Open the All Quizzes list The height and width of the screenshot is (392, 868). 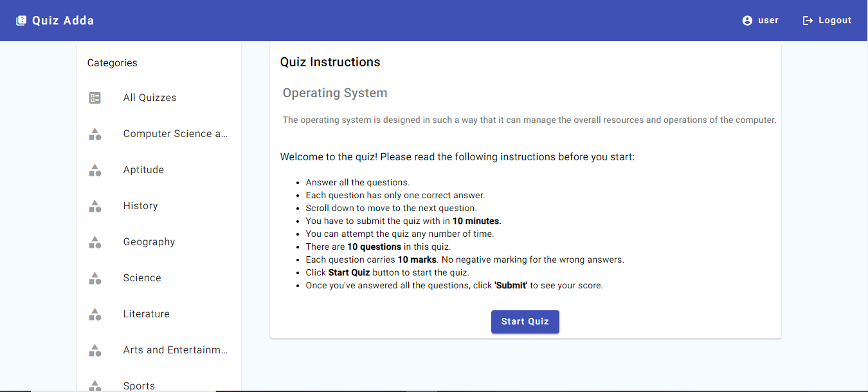149,97
